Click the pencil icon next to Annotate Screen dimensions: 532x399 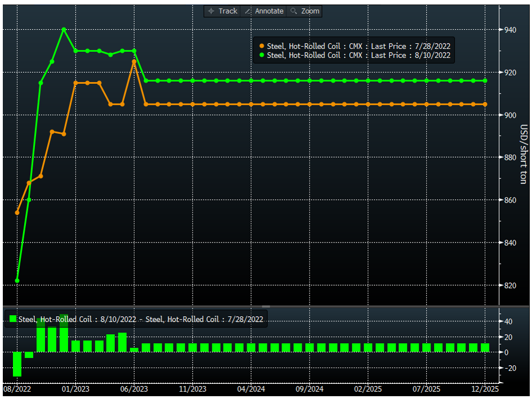tap(247, 11)
